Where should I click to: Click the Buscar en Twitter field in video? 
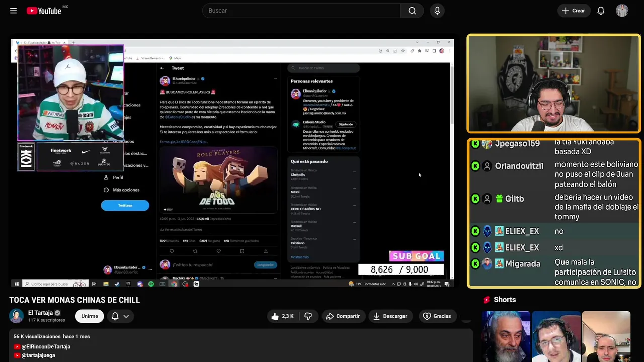tap(324, 68)
